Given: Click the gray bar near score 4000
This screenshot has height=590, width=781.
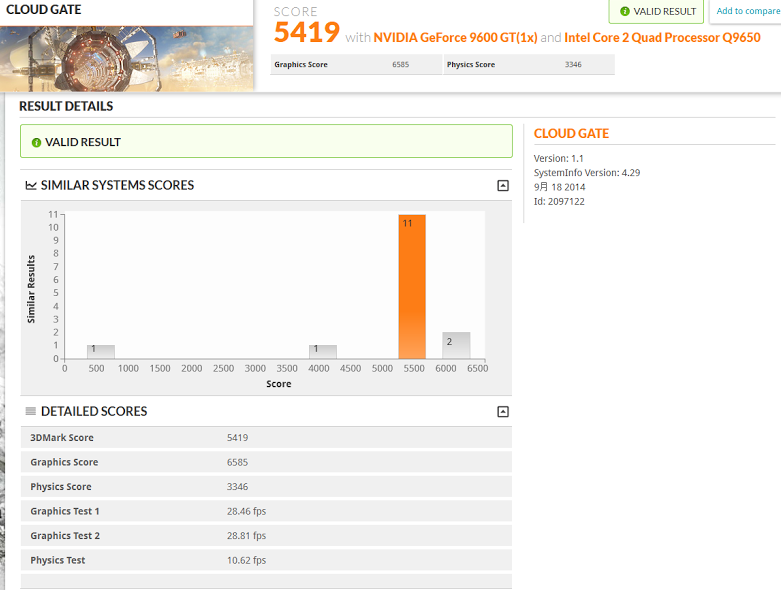Looking at the screenshot, I should click(x=323, y=352).
